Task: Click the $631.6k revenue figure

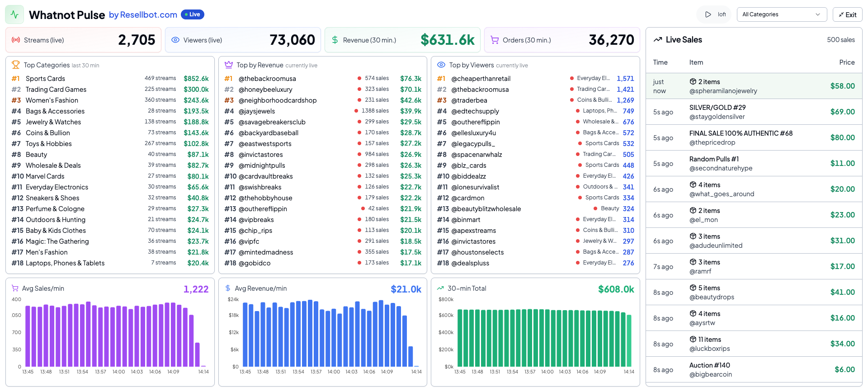Action: [x=448, y=40]
